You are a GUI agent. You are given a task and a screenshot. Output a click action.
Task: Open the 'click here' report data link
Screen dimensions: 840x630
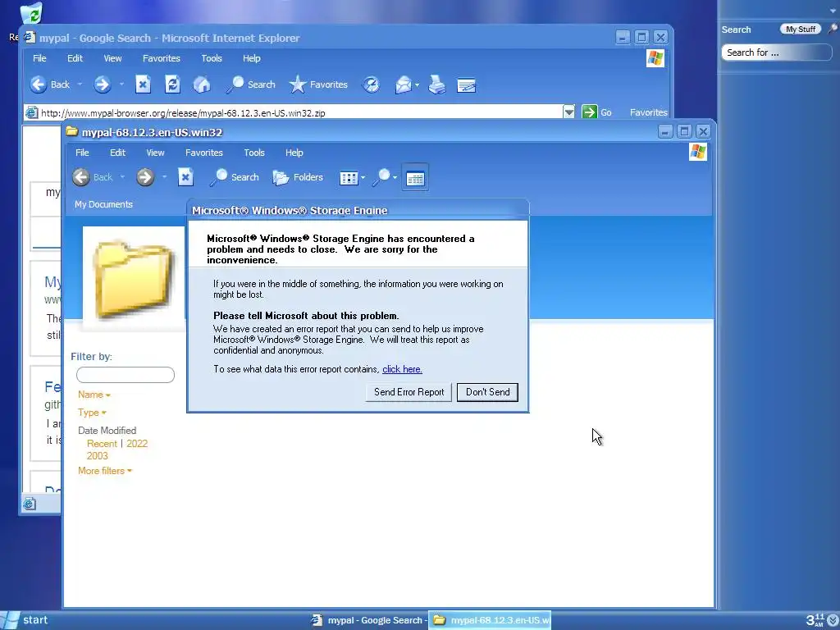point(402,369)
